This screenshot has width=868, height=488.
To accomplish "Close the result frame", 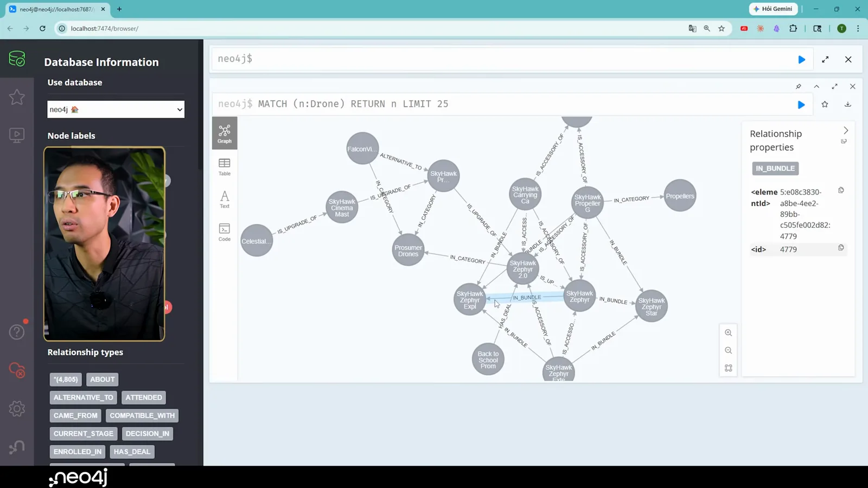I will (x=853, y=87).
